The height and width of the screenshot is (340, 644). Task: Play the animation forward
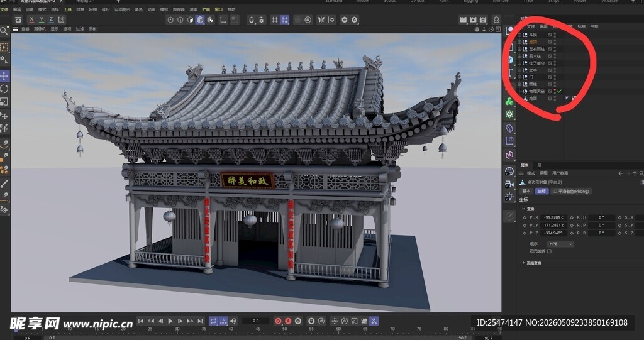click(x=170, y=321)
